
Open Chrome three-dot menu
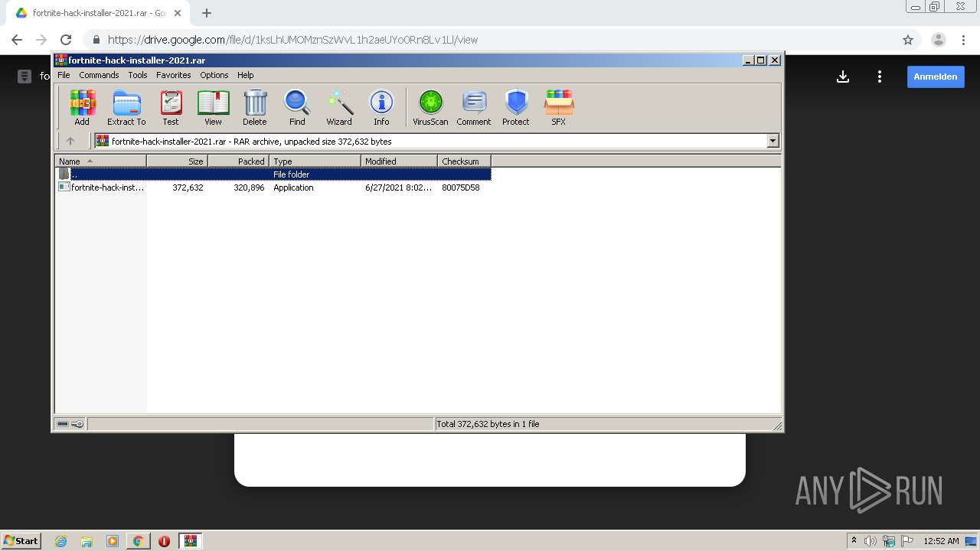[963, 40]
